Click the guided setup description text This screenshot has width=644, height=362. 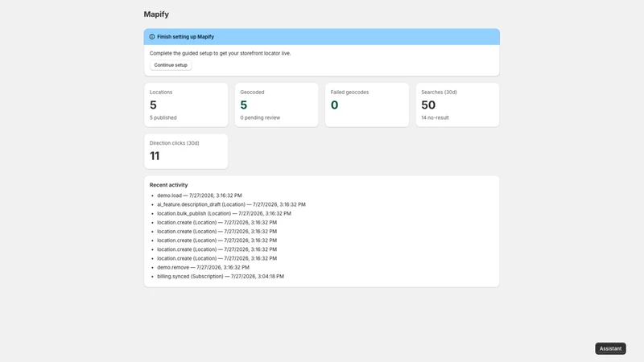pos(220,53)
